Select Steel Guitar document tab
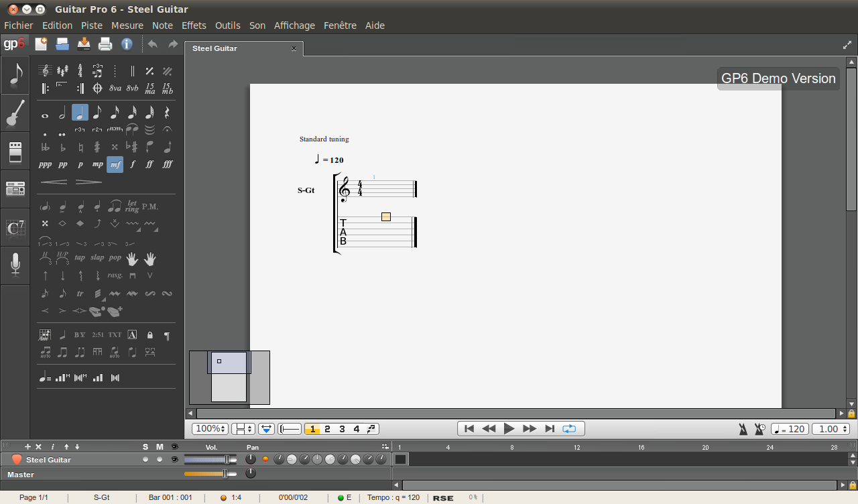Screen dimensions: 858x504 click(x=243, y=48)
